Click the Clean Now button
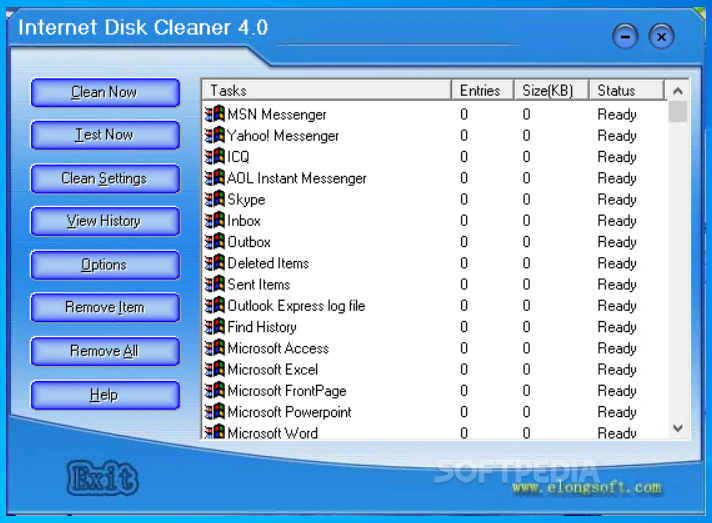The image size is (712, 523). [105, 93]
